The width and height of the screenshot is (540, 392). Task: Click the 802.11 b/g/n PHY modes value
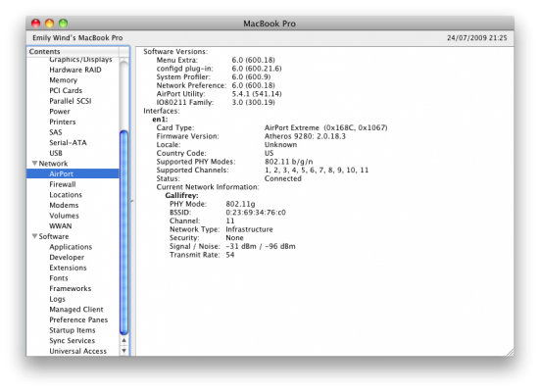pyautogui.click(x=288, y=162)
